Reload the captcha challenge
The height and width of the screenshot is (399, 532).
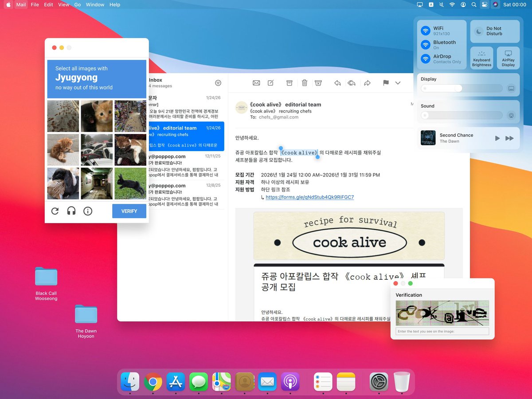55,211
